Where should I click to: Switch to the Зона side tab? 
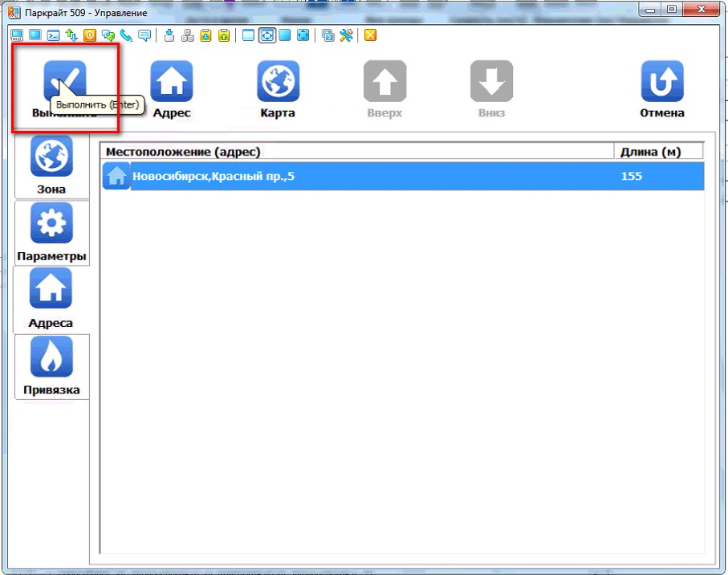51,165
